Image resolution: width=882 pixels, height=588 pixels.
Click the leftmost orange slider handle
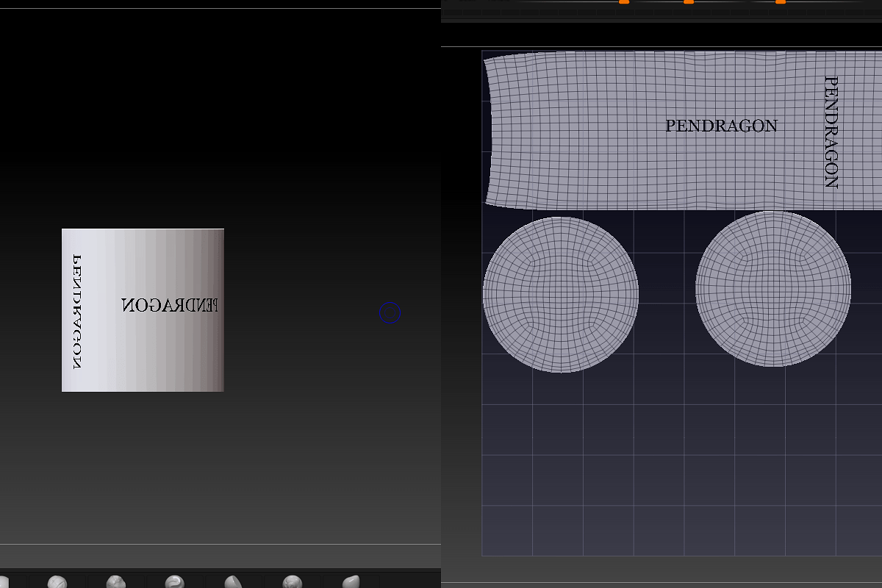click(x=624, y=2)
